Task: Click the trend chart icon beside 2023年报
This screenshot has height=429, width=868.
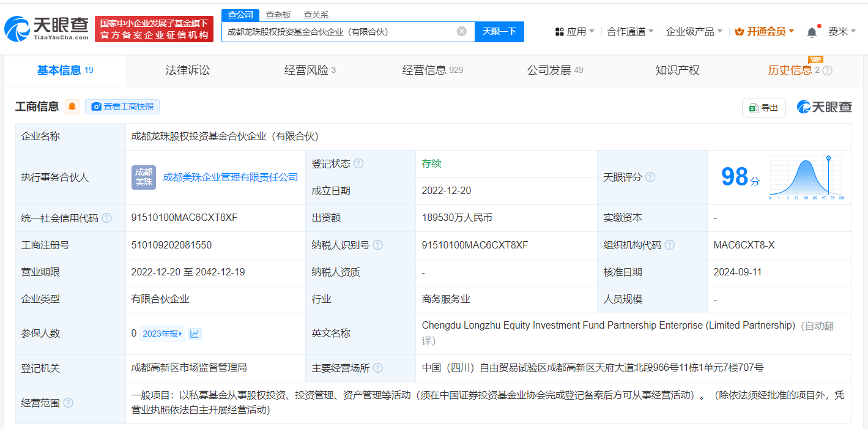Action: point(194,334)
